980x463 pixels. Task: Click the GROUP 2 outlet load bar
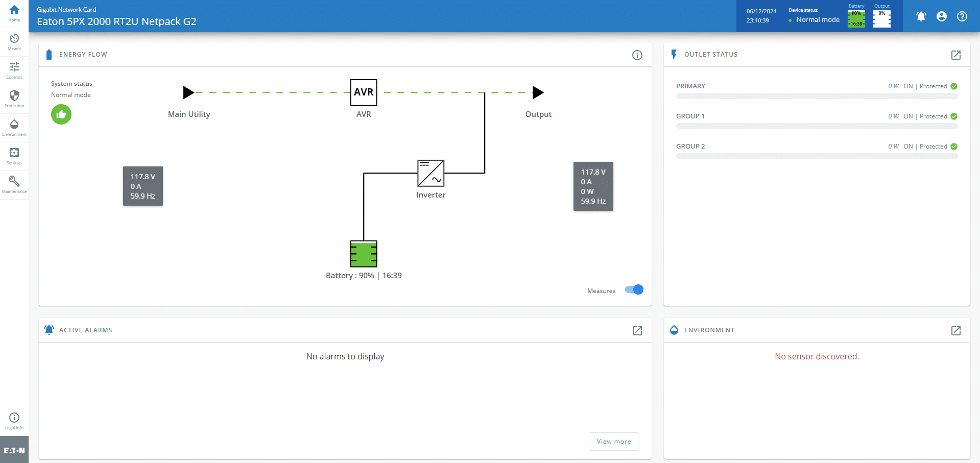817,156
